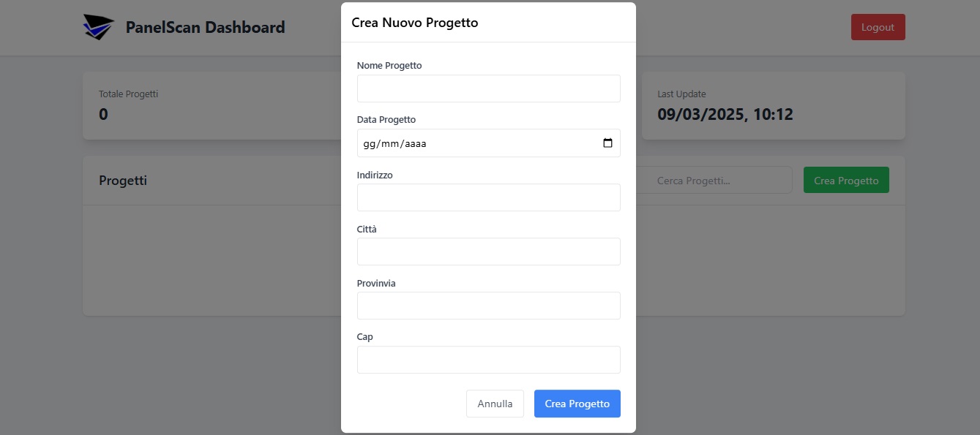The image size is (980, 435).
Task: Submit with the blue Crea Progetto button
Action: pyautogui.click(x=577, y=404)
